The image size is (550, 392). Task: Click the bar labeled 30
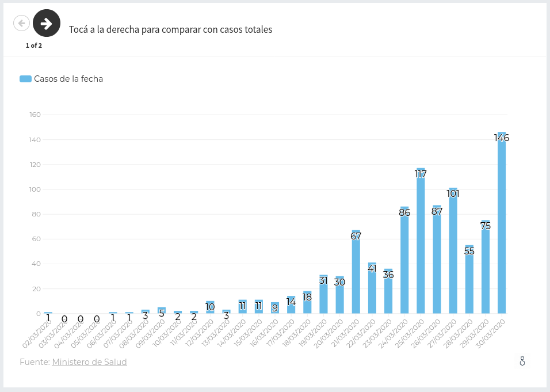339,295
